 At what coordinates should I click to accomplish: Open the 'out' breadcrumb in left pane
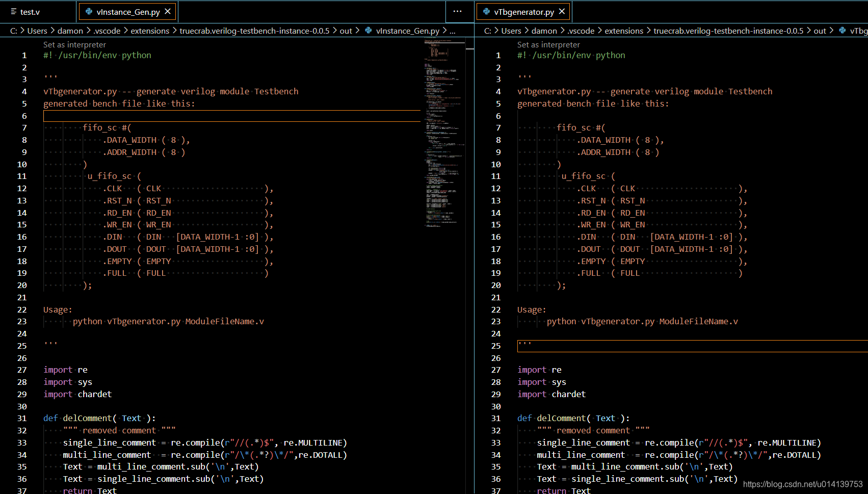tap(346, 31)
